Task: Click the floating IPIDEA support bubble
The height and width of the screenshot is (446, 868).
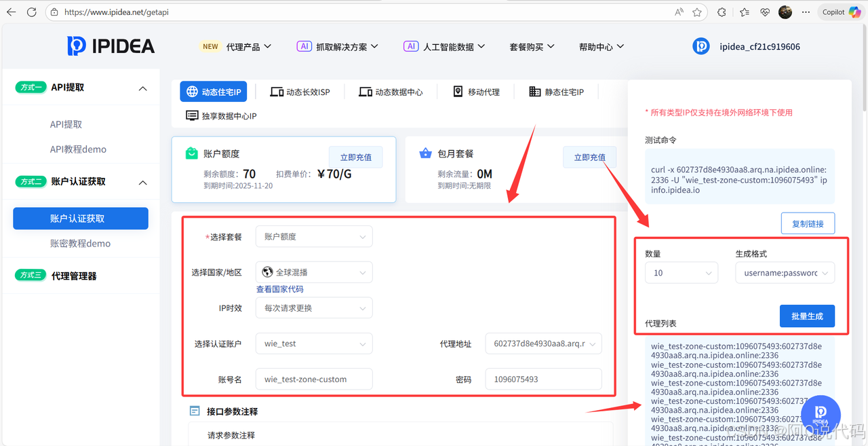Action: 821,415
